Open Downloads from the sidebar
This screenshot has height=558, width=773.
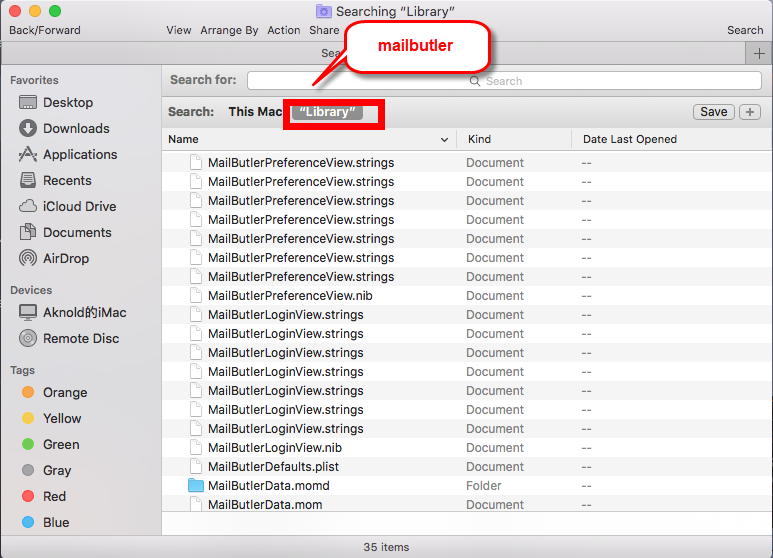click(75, 128)
